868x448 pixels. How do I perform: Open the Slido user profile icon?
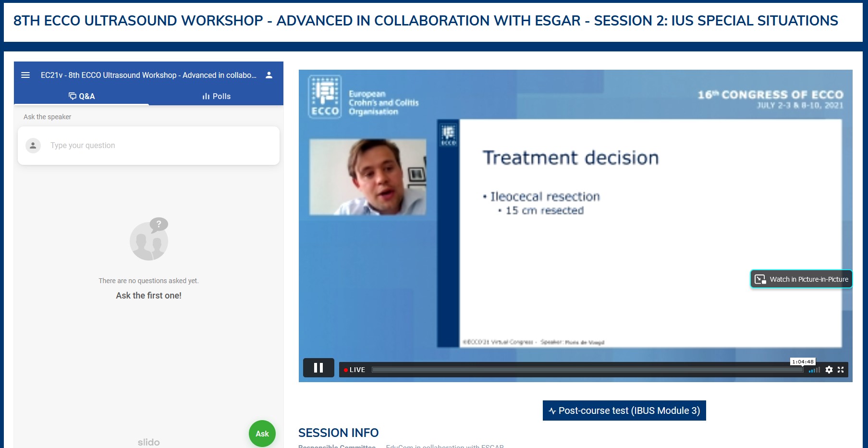tap(269, 75)
